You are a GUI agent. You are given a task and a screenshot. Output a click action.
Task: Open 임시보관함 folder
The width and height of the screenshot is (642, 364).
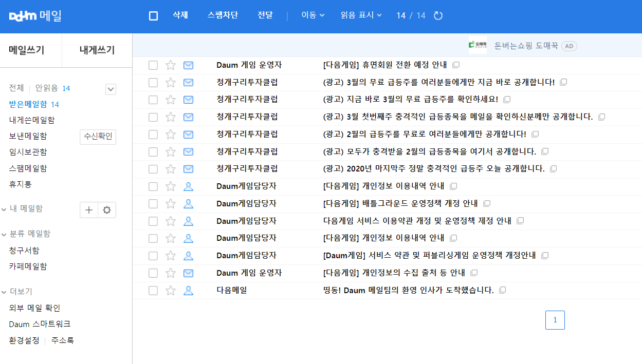(28, 152)
